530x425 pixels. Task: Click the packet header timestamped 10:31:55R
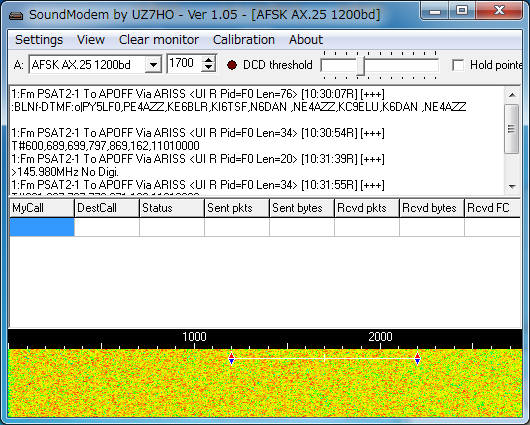[x=198, y=185]
